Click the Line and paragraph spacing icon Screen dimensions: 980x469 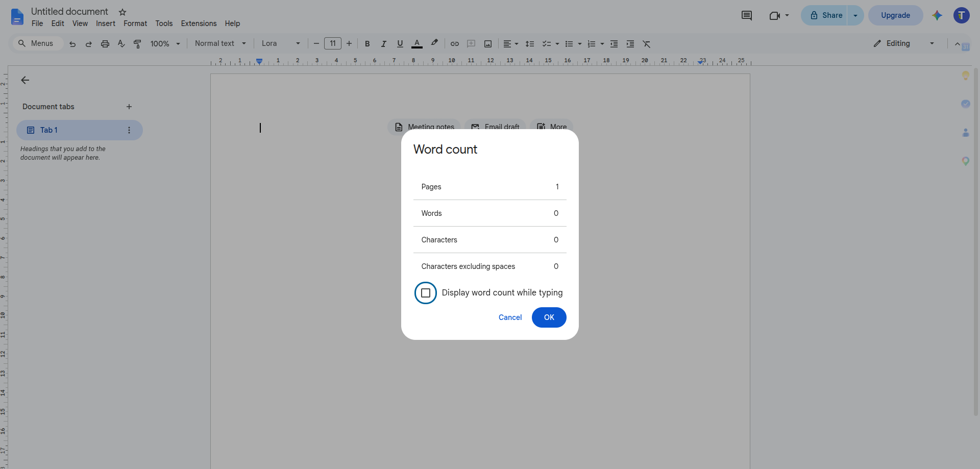530,44
